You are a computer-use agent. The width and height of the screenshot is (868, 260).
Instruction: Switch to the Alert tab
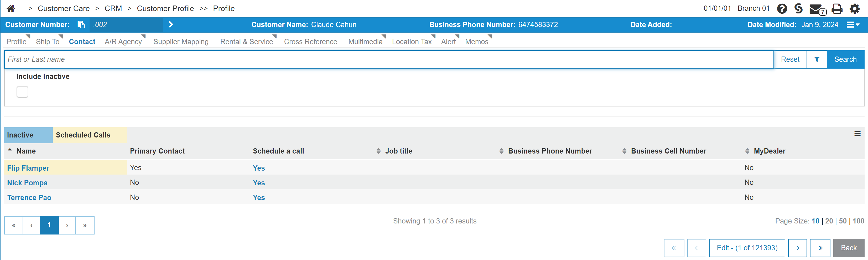coord(449,42)
